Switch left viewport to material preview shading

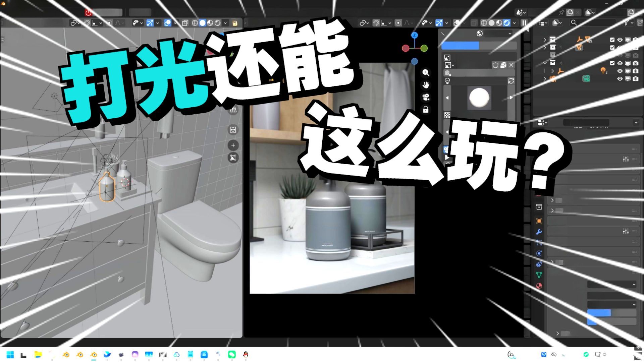point(210,23)
